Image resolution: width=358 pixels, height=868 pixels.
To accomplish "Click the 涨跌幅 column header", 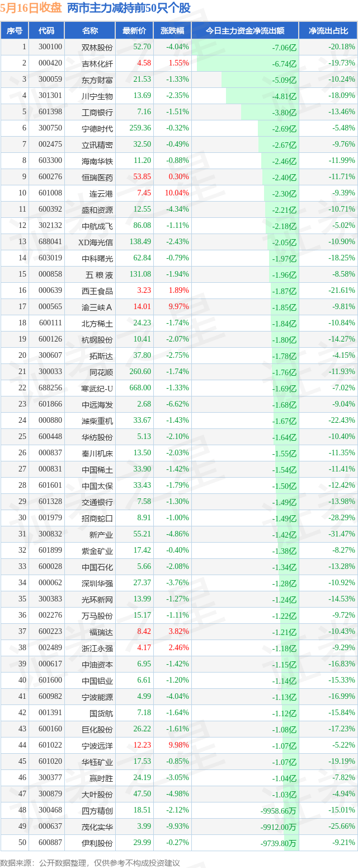I will 172,31.
